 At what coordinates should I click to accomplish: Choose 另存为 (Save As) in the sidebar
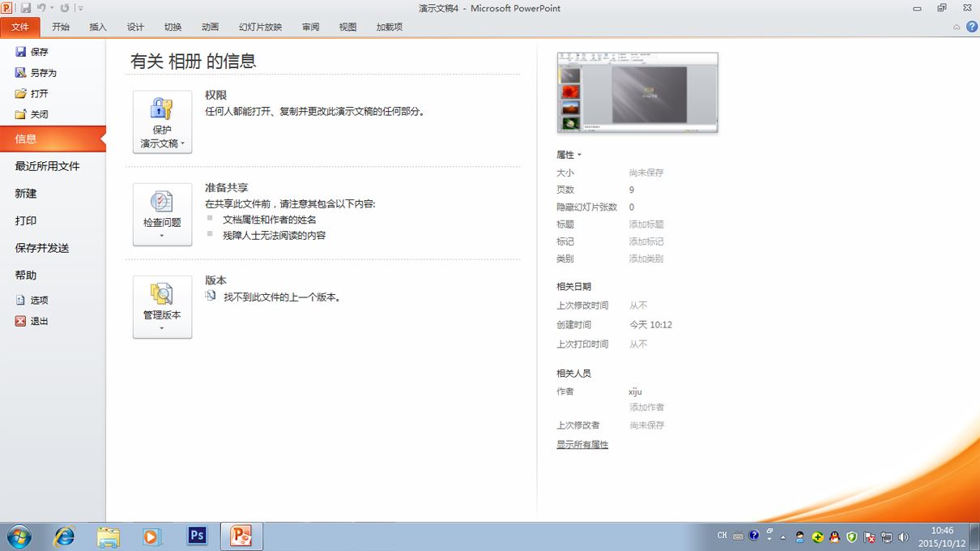point(36,73)
